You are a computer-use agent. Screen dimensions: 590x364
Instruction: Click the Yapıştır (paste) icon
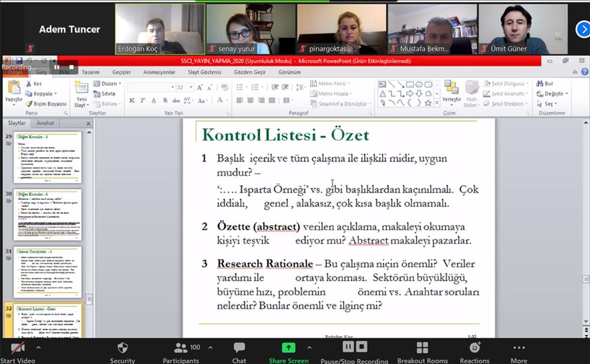tap(14, 87)
